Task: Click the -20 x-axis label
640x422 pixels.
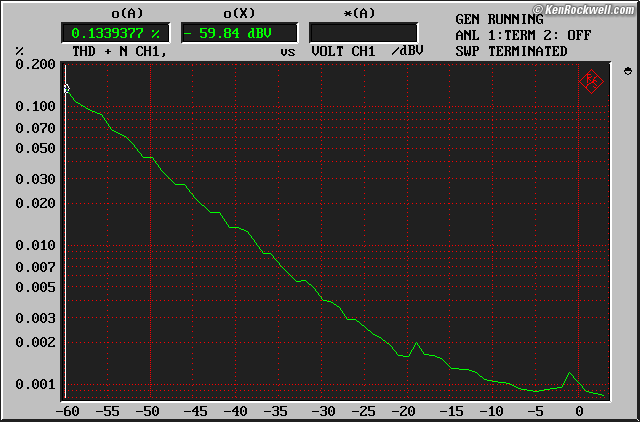Action: click(403, 411)
